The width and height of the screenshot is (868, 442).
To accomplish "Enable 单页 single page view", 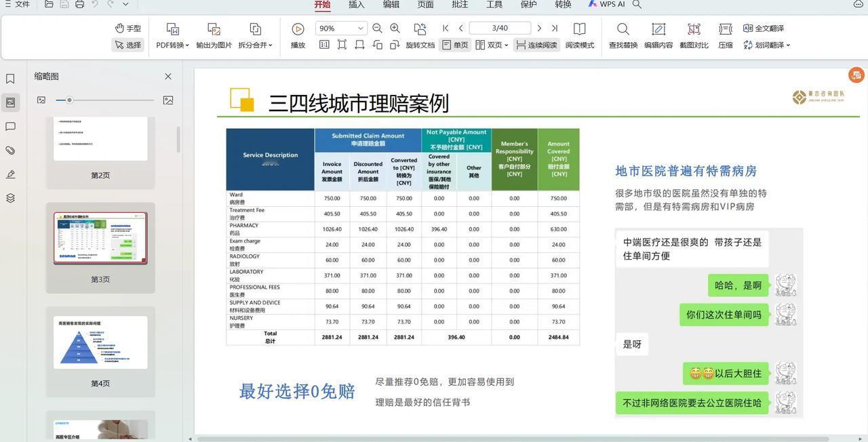I will tap(455, 45).
